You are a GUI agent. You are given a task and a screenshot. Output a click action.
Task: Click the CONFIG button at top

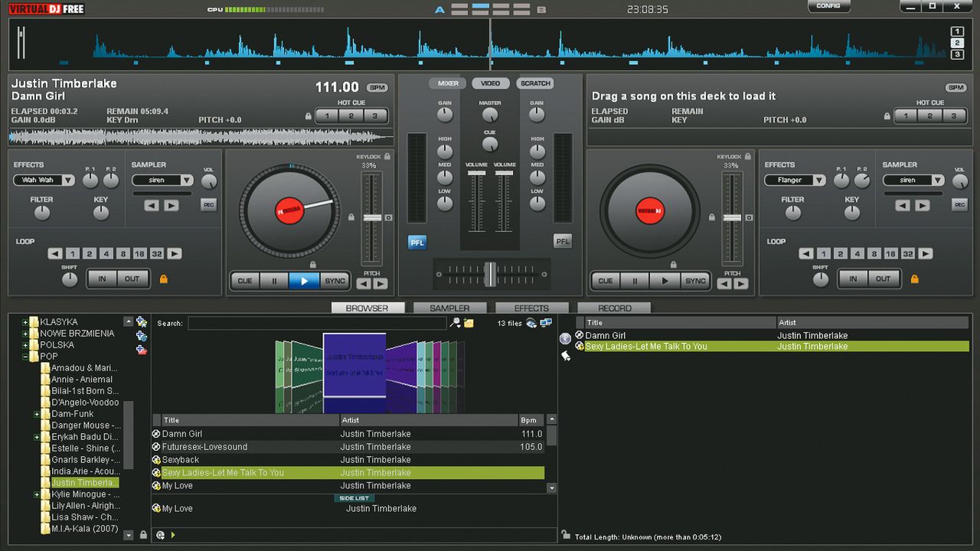828,6
